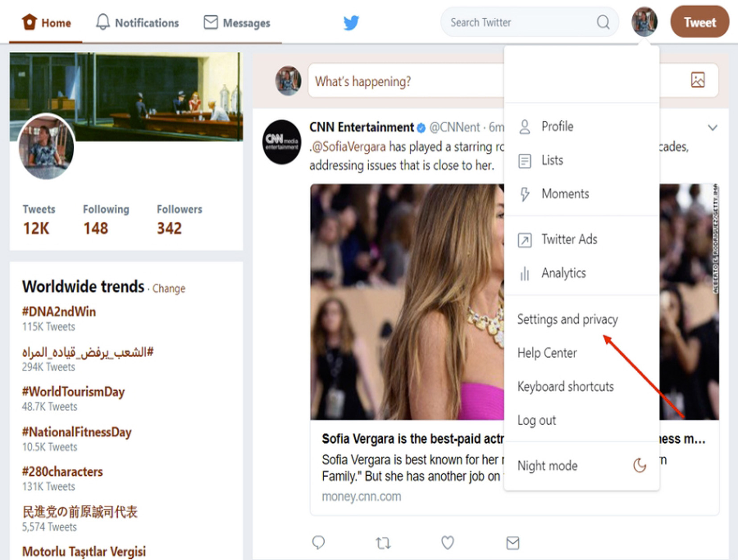Click the @SofiaVergara mention link
This screenshot has width=738, height=560.
pyautogui.click(x=349, y=147)
